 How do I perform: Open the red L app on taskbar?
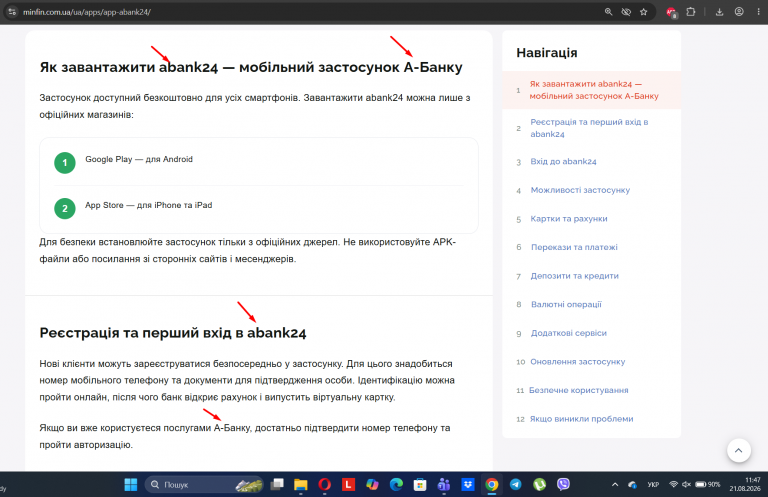pos(348,485)
